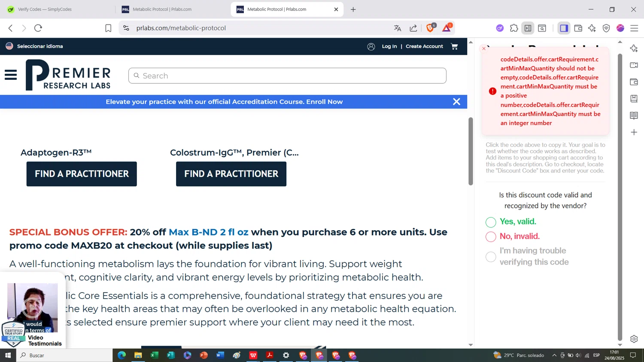Screen dimensions: 644x362
Task: Close the blue Accreditation Course banner
Action: (x=456, y=102)
